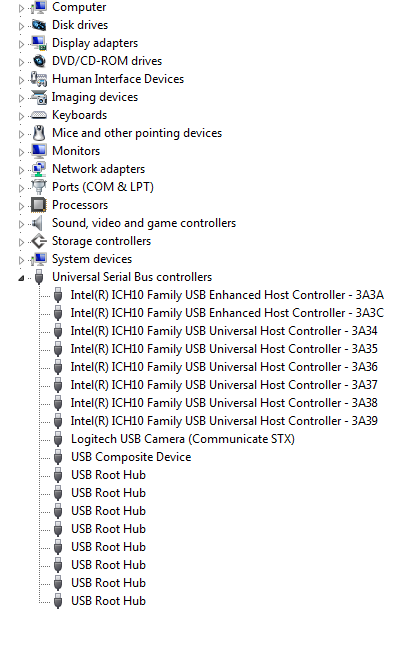The height and width of the screenshot is (663, 413).
Task: Select the Monitors category label
Action: [76, 151]
